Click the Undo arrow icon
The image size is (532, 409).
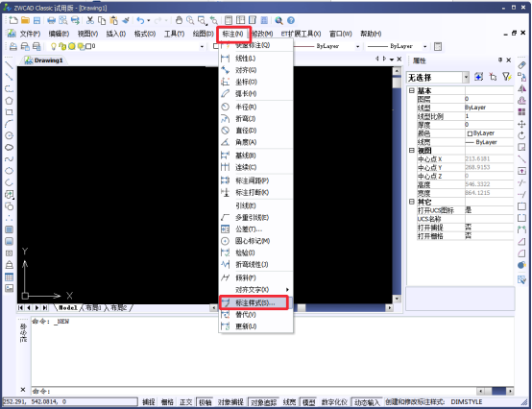coord(140,20)
